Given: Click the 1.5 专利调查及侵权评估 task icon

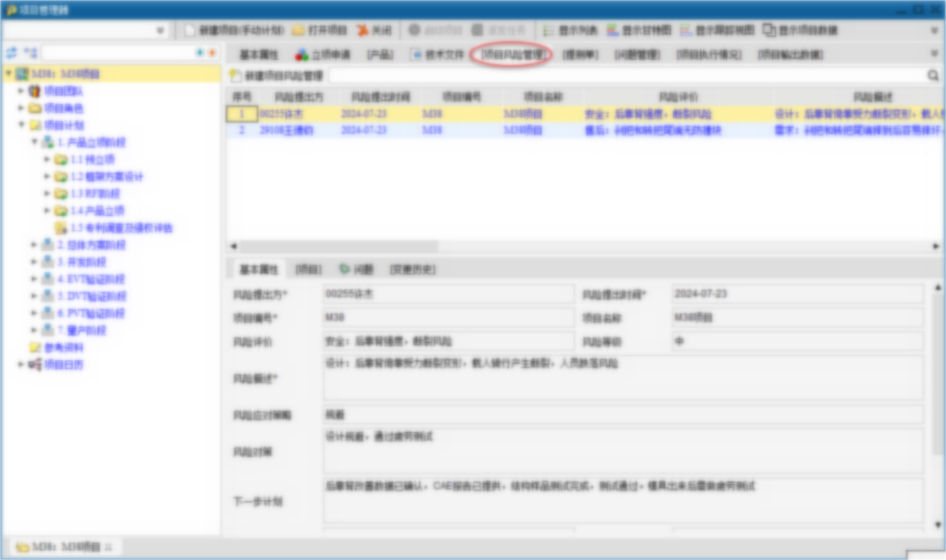Looking at the screenshot, I should (x=61, y=228).
